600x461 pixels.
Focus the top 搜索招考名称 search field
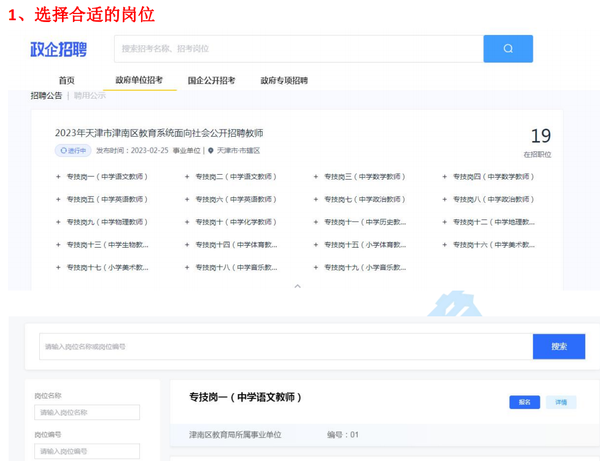click(x=299, y=49)
